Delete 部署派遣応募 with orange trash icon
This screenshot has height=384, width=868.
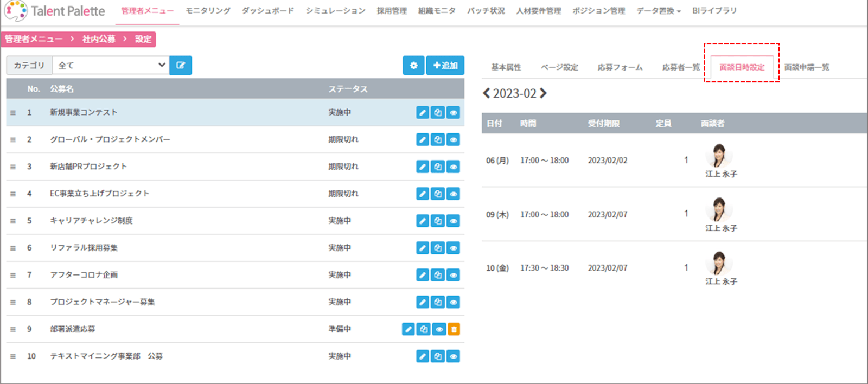pos(454,329)
